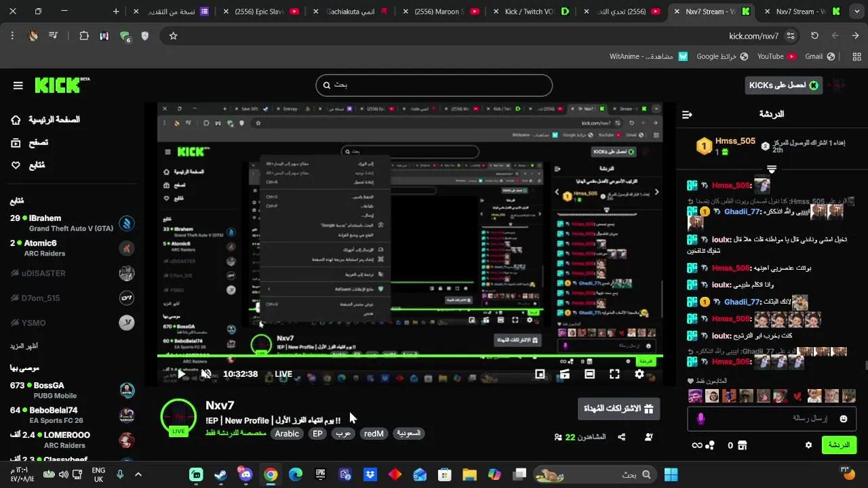Screen dimensions: 868x488
Task: Open the Kick hamburger menu
Action: [x=18, y=85]
